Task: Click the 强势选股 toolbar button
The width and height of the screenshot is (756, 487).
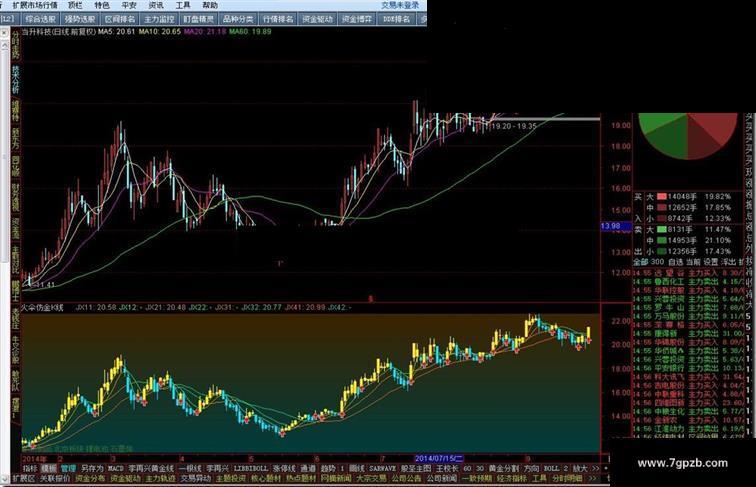Action: (x=81, y=19)
